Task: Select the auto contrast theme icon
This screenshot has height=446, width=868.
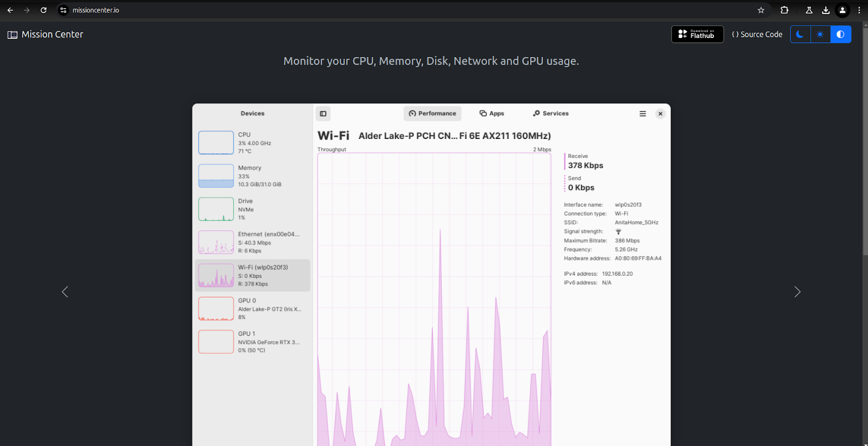Action: pyautogui.click(x=840, y=34)
